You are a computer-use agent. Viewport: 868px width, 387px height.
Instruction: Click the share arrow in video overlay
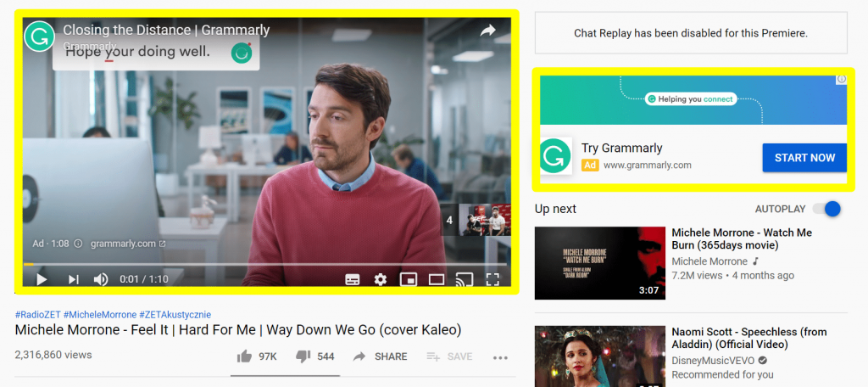tap(487, 31)
